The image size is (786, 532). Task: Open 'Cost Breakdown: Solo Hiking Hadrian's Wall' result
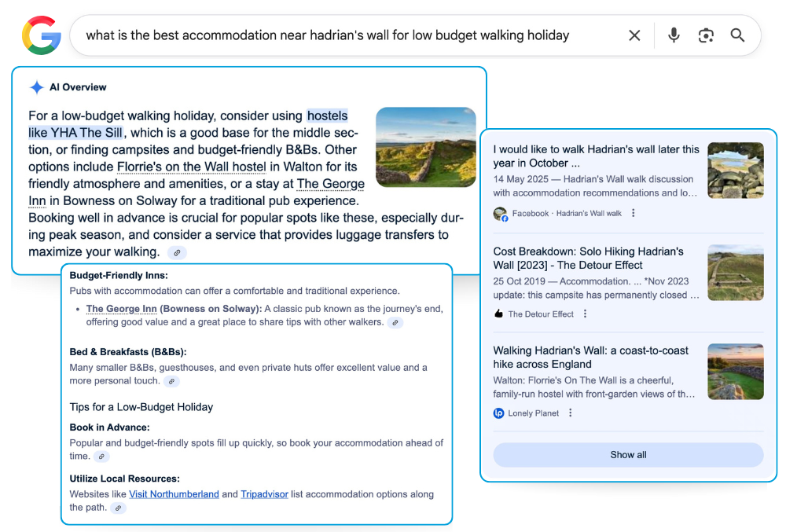point(588,259)
